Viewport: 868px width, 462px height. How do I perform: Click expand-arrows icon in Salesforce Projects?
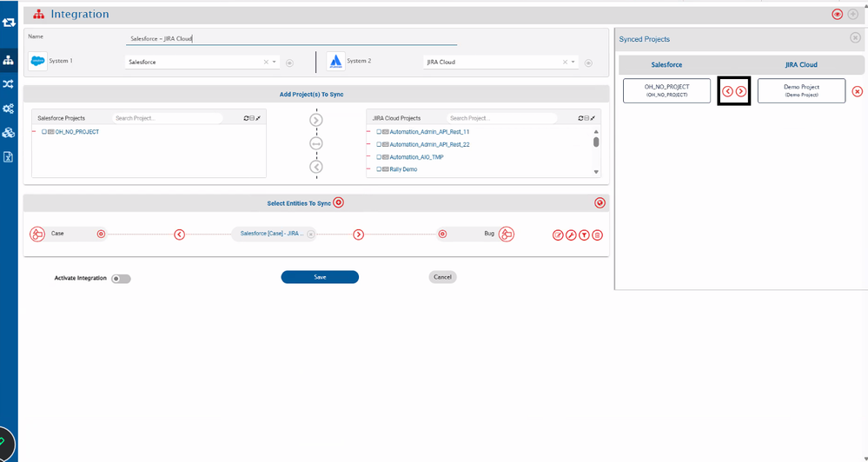[258, 118]
